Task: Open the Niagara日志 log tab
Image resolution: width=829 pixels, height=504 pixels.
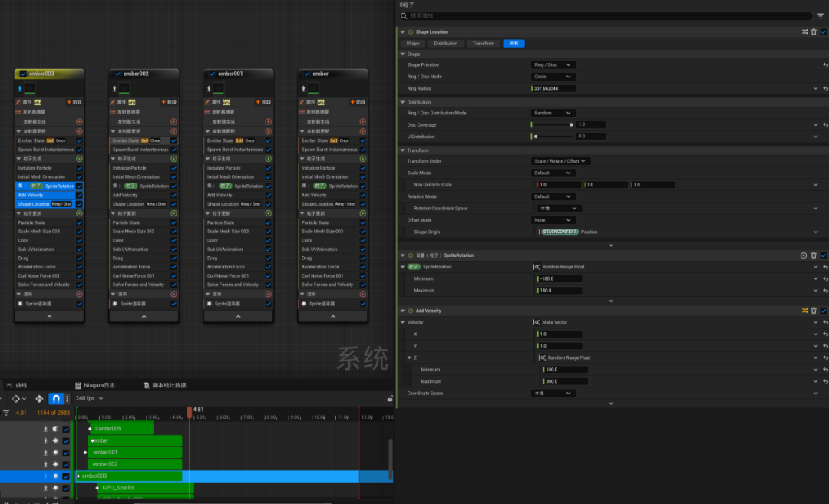Action: point(95,385)
